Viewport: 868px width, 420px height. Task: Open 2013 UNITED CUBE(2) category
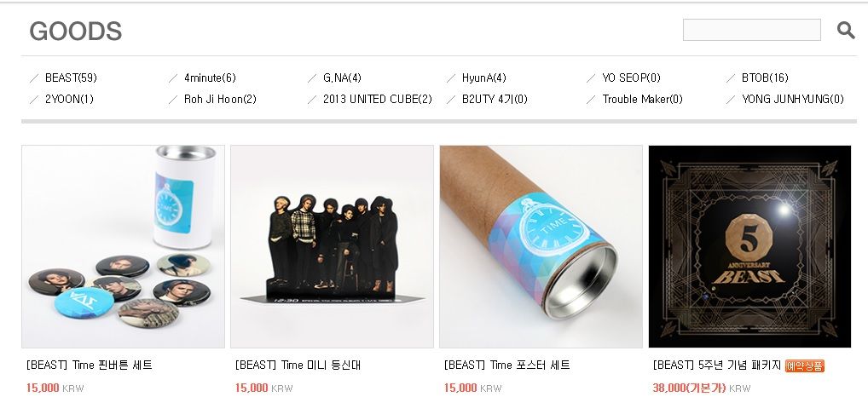coord(377,99)
